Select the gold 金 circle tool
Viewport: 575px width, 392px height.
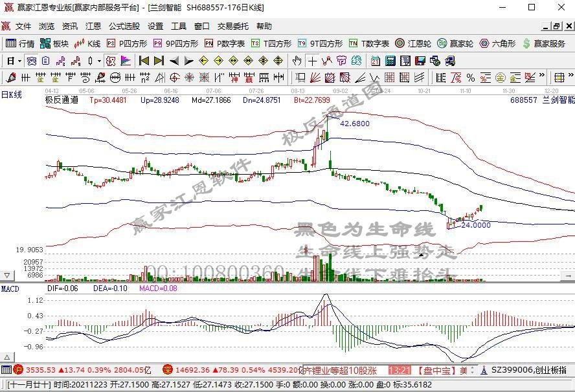(500, 78)
